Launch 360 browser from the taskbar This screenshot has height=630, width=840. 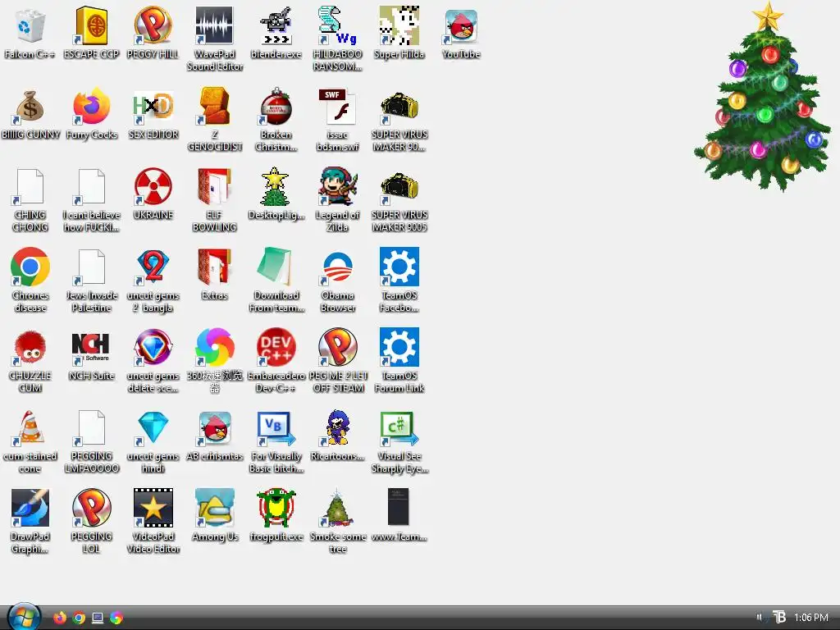point(116,618)
